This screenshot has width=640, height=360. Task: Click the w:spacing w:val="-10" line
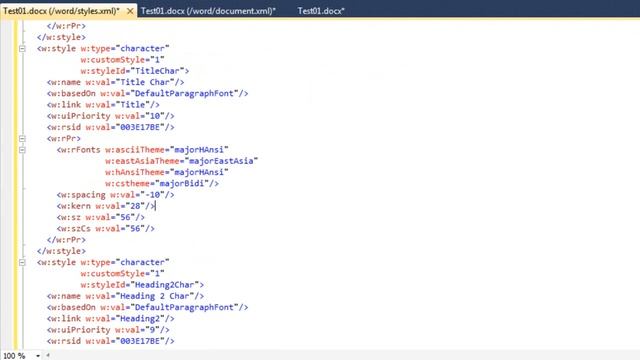coord(116,195)
